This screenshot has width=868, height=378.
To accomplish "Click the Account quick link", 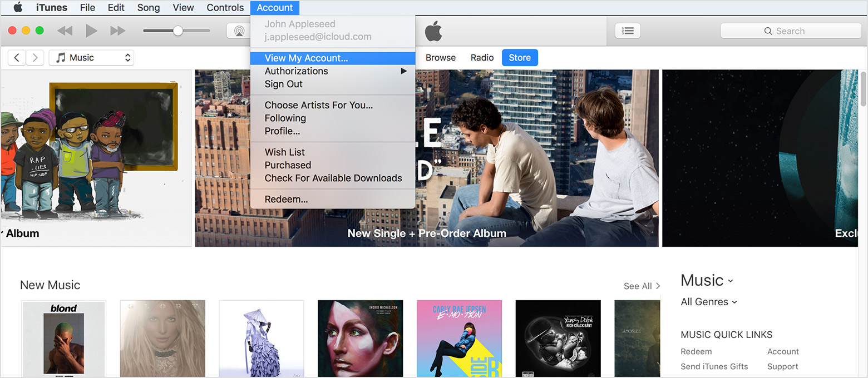I will 783,351.
